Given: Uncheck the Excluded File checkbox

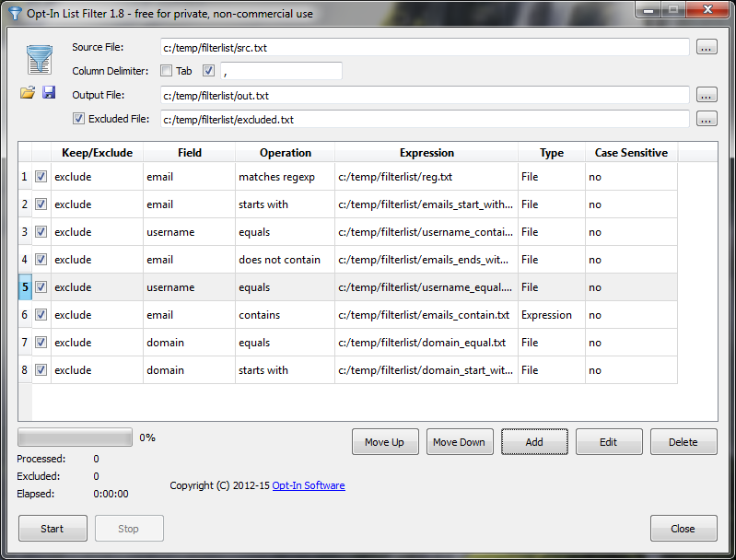Looking at the screenshot, I should (78, 119).
